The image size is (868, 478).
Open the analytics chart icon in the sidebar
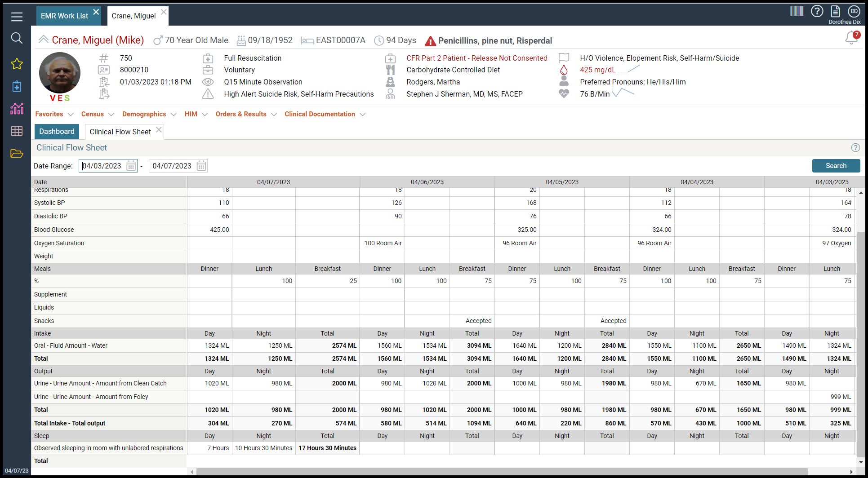(16, 109)
